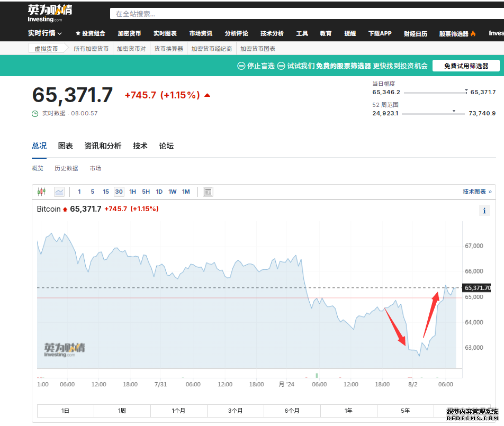Viewport: 504px width, 426px height.
Task: Expand the 实时行情 dropdown menu
Action: point(44,33)
